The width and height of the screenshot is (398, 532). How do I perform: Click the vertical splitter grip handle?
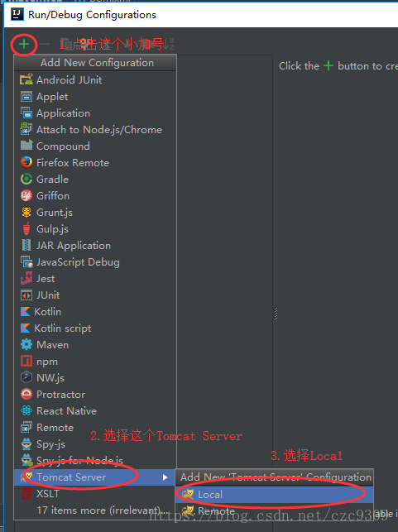coord(276,314)
